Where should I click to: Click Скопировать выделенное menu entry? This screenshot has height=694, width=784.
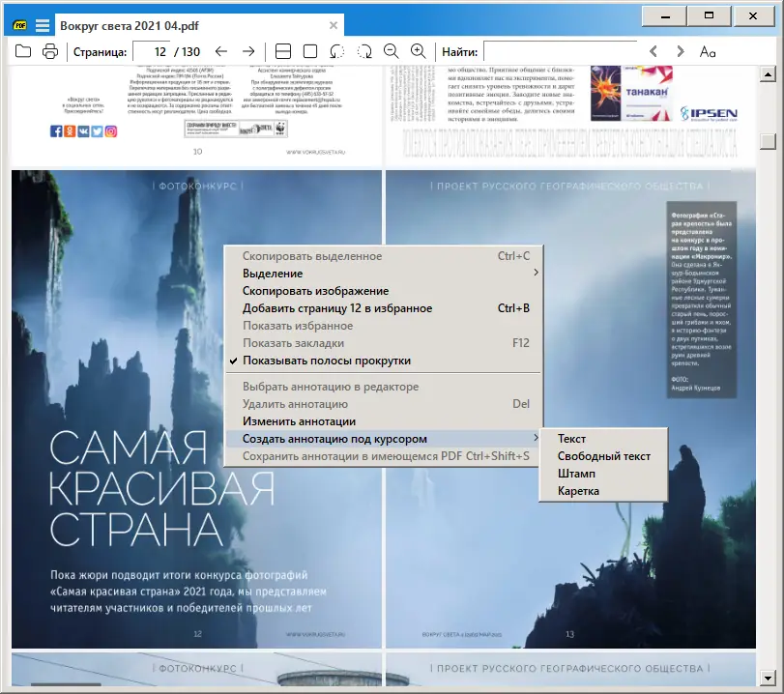pos(383,256)
